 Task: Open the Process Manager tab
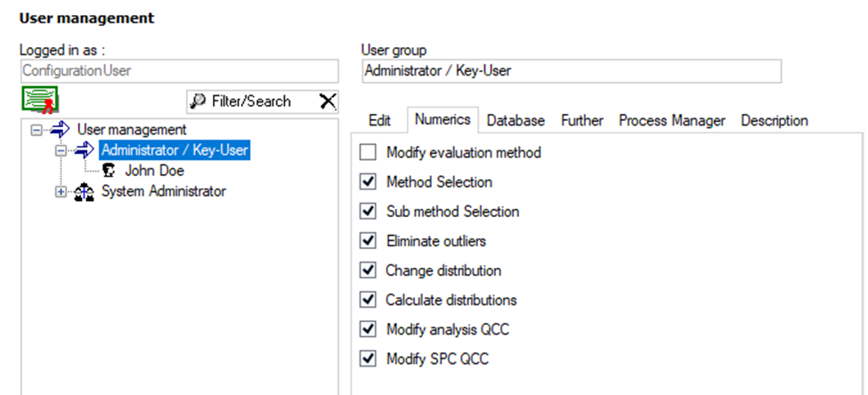point(672,121)
